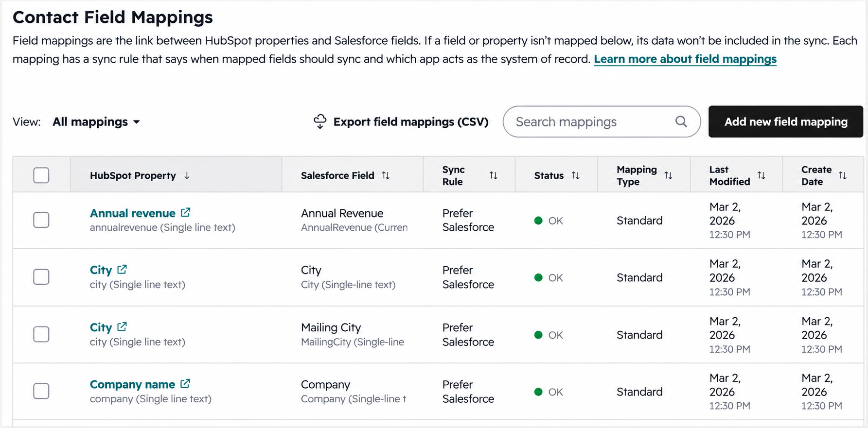868x428 pixels.
Task: Open the All mappings view dropdown
Action: pyautogui.click(x=96, y=122)
